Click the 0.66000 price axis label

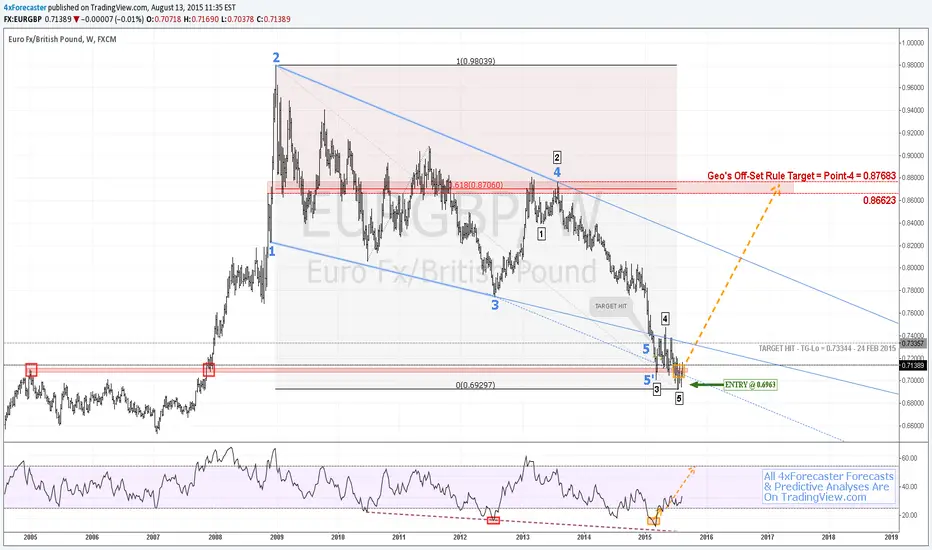tap(912, 425)
